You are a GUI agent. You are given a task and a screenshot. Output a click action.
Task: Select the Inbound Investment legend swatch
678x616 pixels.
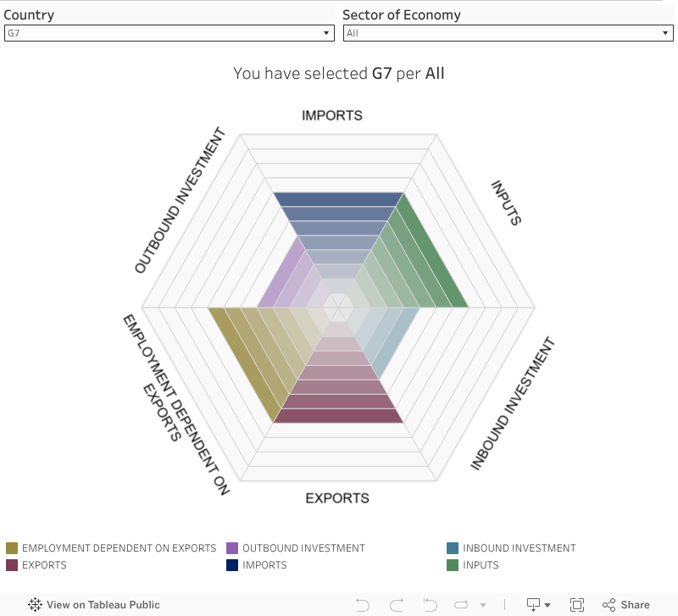pyautogui.click(x=453, y=548)
